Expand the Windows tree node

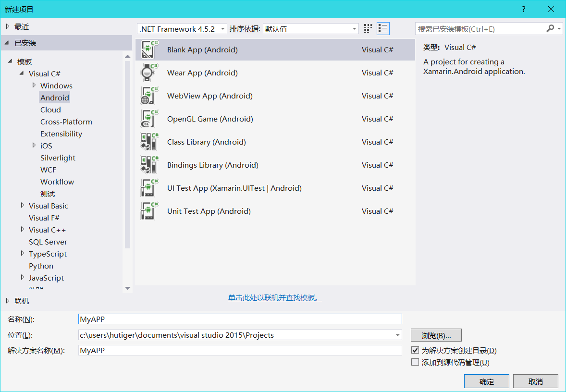34,85
